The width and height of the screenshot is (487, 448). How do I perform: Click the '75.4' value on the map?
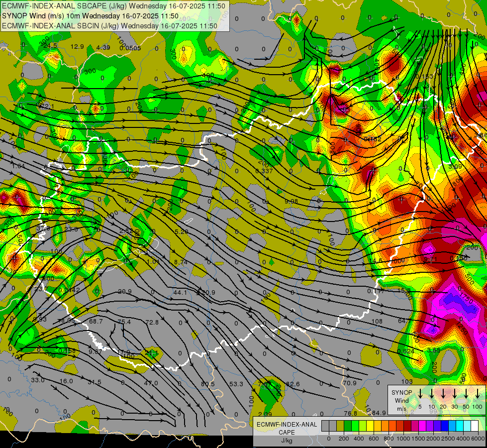124,322
